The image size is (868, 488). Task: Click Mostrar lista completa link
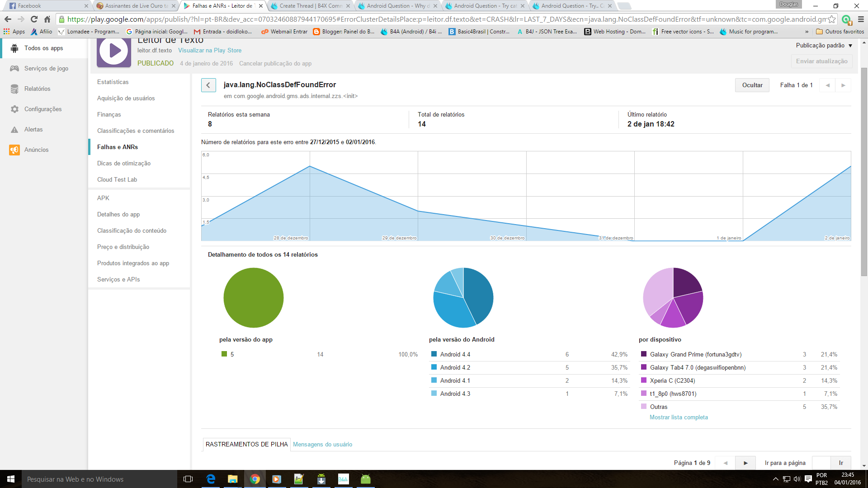679,417
